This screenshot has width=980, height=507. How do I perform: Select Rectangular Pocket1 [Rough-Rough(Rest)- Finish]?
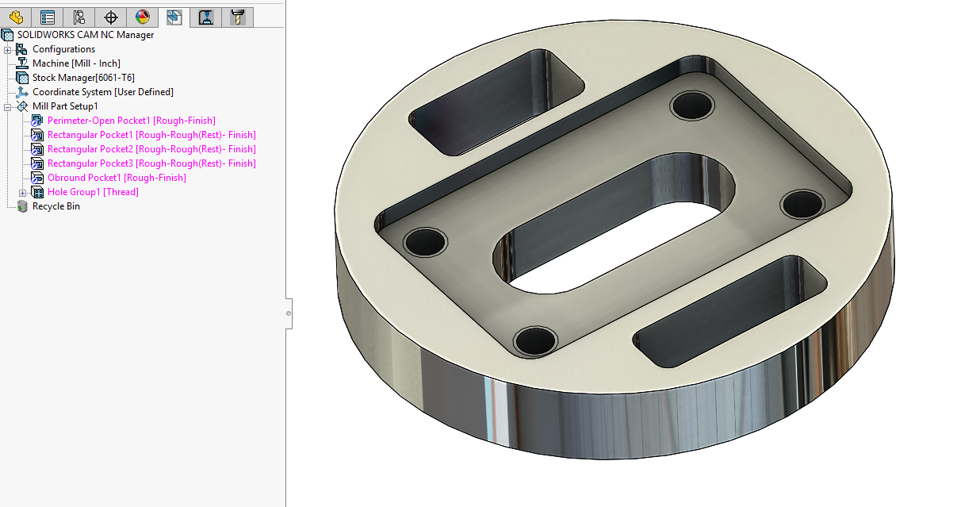pos(151,135)
